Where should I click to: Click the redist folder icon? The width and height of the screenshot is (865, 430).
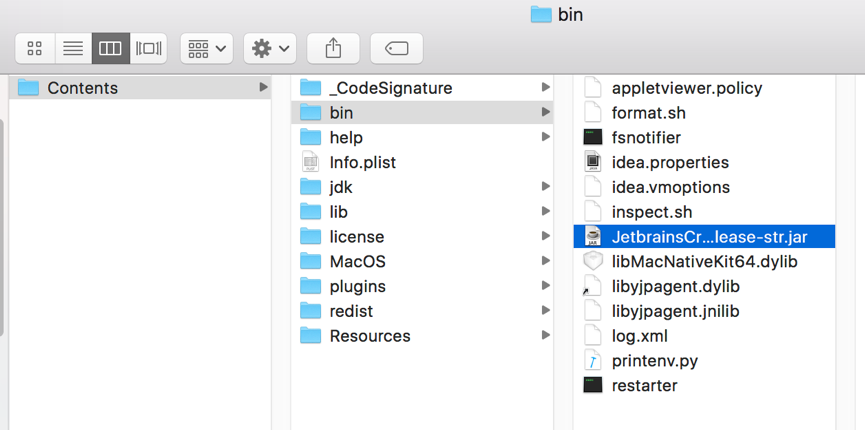311,311
